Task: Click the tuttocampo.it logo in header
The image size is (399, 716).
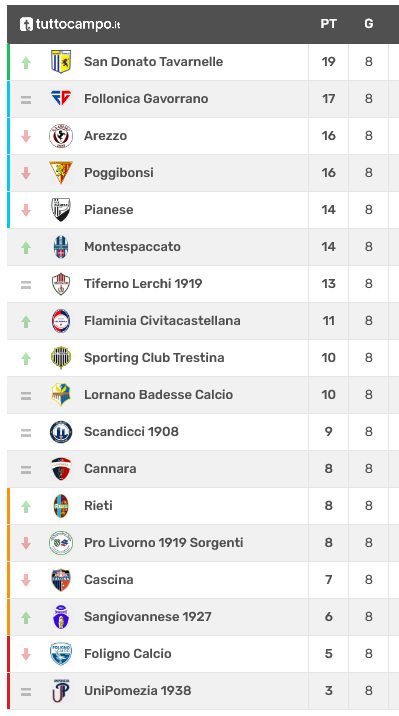Action: coord(70,24)
